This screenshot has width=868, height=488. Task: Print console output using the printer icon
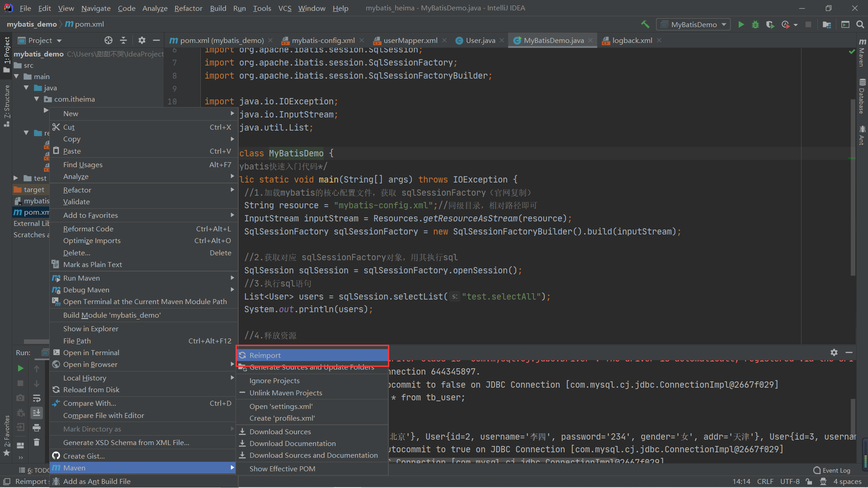[37, 427]
